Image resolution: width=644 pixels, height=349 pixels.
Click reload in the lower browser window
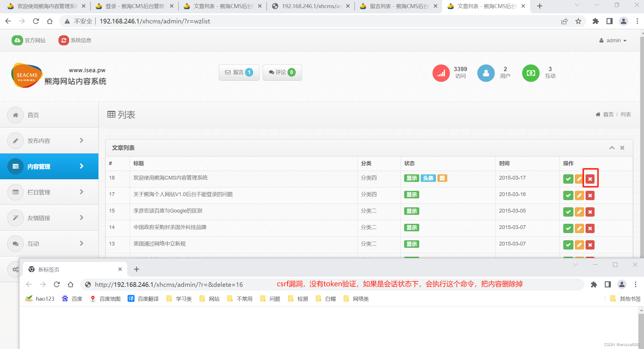(x=57, y=285)
